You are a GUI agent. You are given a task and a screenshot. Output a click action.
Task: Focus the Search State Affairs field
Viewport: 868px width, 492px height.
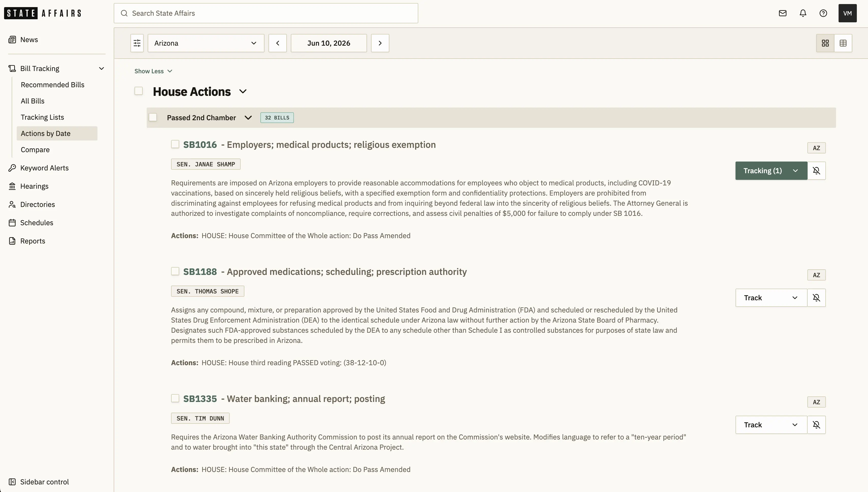[x=266, y=13]
